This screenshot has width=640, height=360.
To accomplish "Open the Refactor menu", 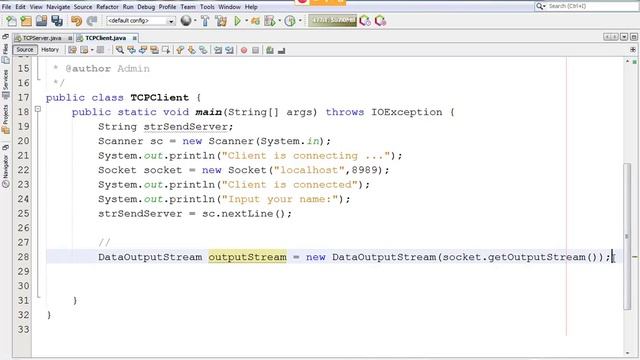I will pyautogui.click(x=107, y=7).
